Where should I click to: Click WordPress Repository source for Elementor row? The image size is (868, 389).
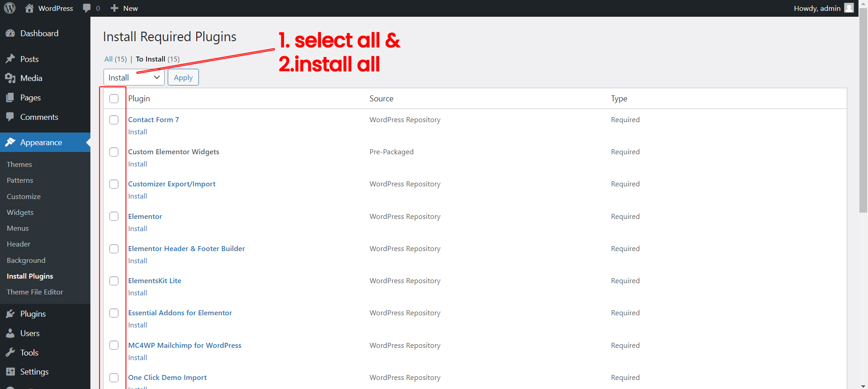pyautogui.click(x=405, y=217)
